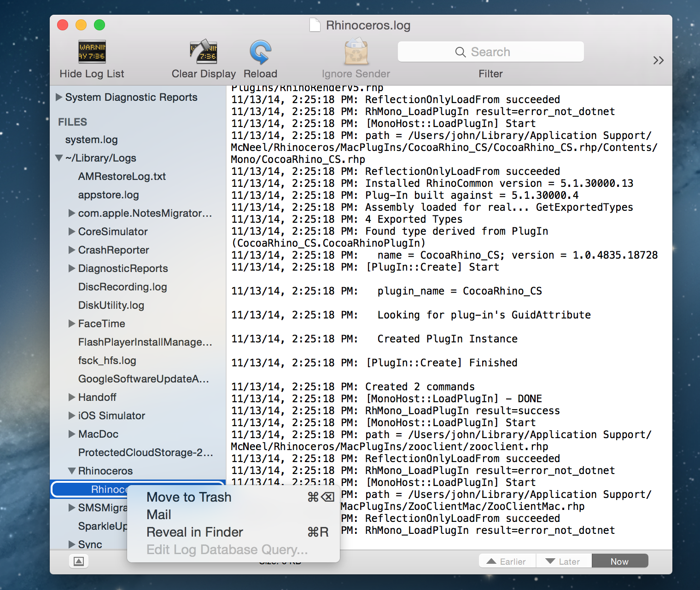
Task: Expand the FaceTime folder
Action: [x=72, y=324]
